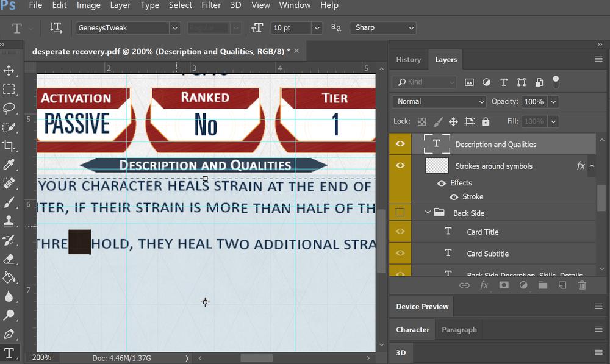Activate the Brush tool
The width and height of the screenshot is (610, 364).
point(9,202)
